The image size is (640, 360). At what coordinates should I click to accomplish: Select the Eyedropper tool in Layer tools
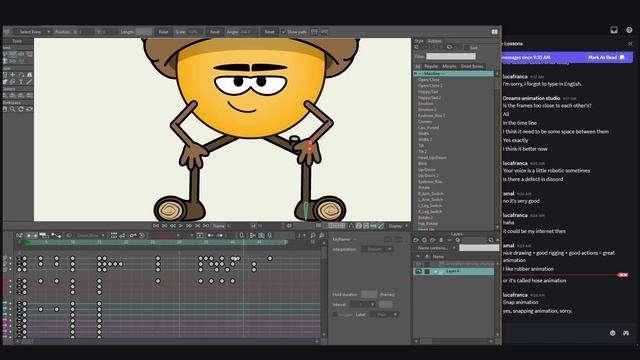coord(29,82)
